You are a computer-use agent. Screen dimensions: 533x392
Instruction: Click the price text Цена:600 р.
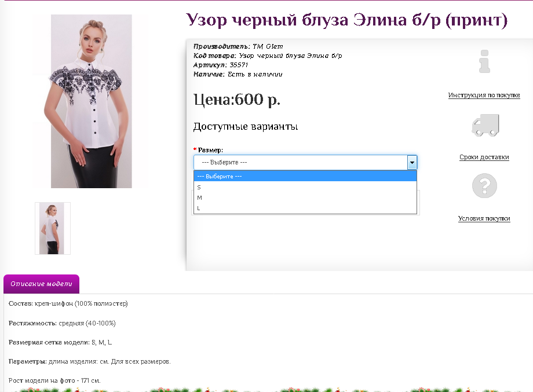coord(237,100)
